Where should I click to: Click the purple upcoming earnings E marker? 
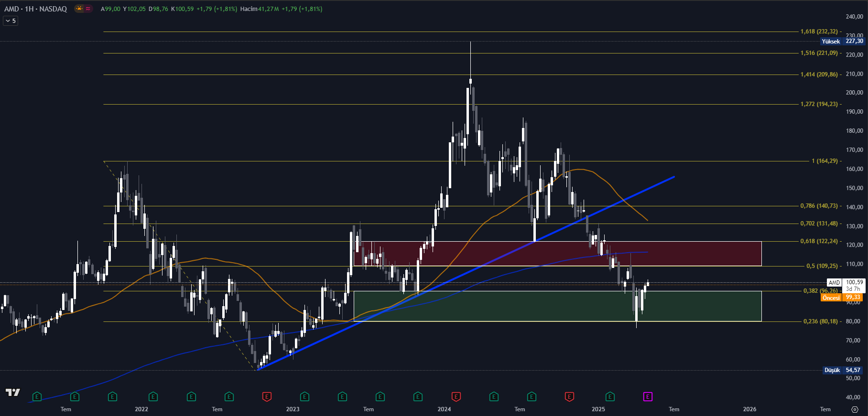tap(648, 396)
